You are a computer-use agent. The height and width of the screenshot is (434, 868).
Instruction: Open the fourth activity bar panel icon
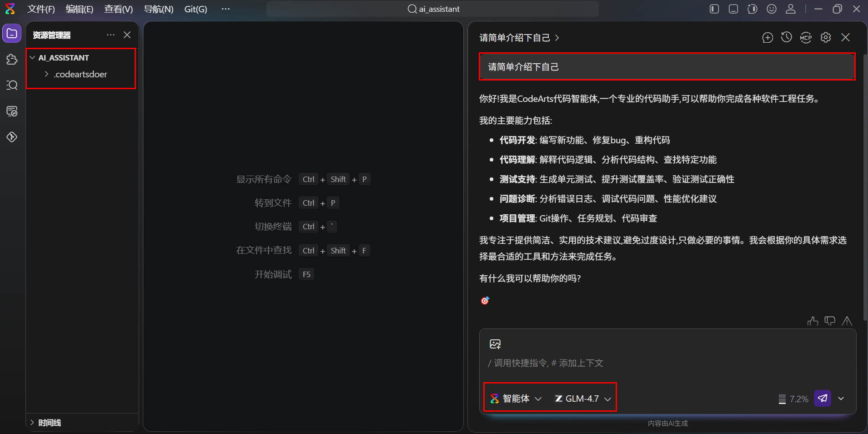point(12,111)
